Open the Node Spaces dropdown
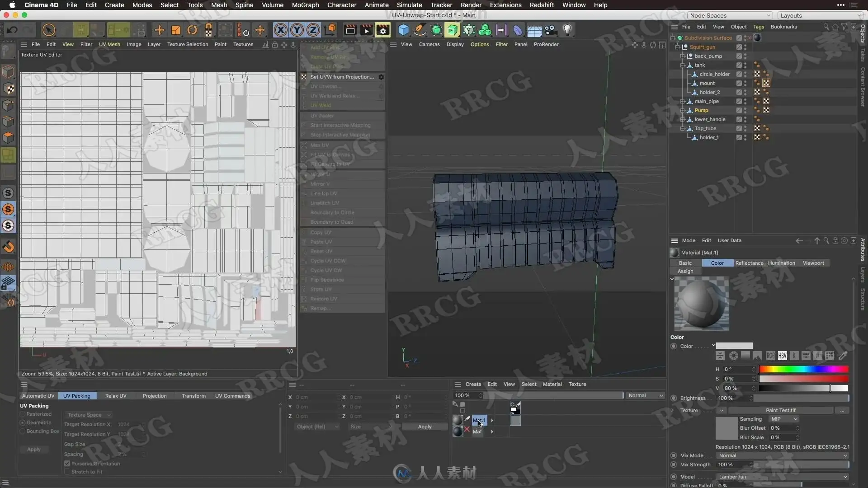Viewport: 868px width, 488px height. [x=730, y=15]
